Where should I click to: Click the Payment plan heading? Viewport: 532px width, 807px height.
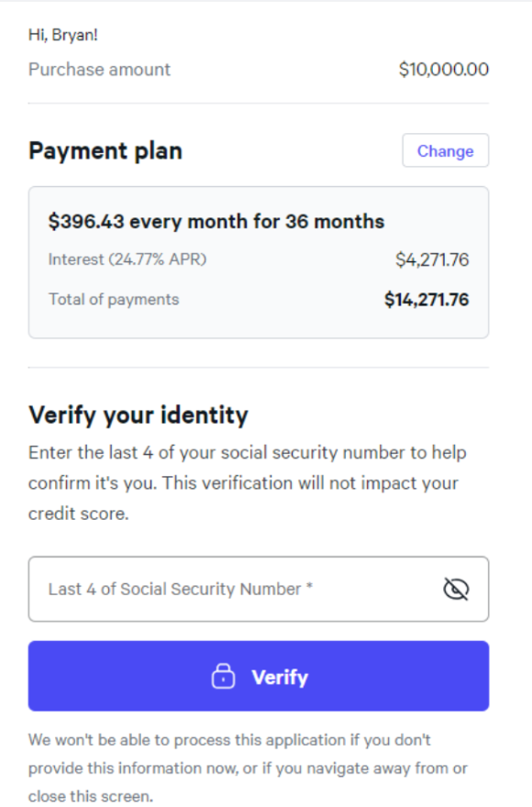coord(105,151)
